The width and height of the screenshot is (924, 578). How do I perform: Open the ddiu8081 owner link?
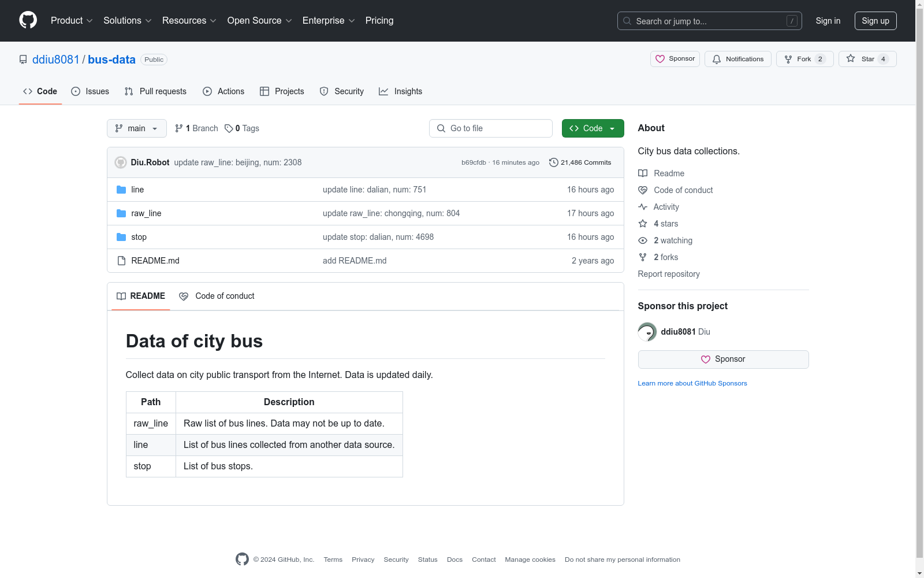[x=55, y=60]
